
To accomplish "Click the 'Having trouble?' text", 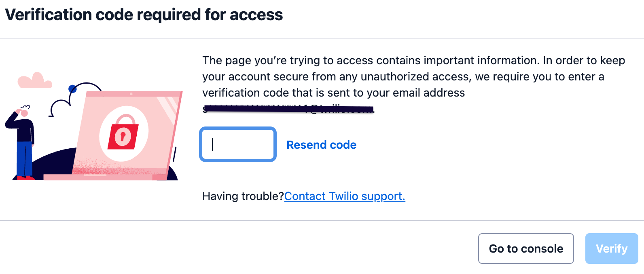I will click(x=243, y=196).
